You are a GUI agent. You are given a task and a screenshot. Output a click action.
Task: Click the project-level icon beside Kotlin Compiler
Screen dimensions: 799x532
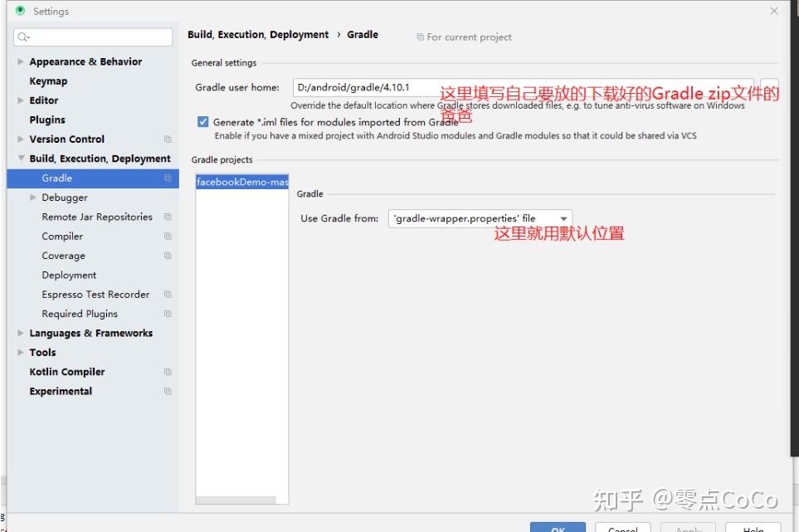(168, 372)
